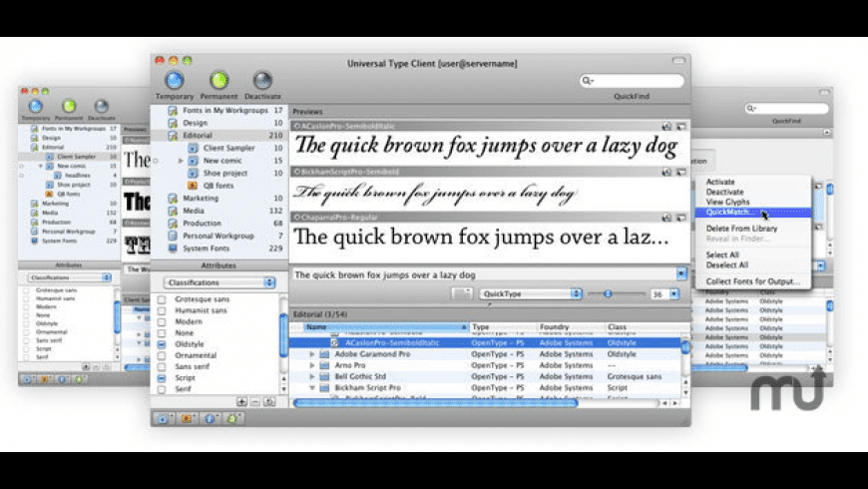Click the Temporary activation button in main window
The image size is (868, 489).
coord(174,81)
